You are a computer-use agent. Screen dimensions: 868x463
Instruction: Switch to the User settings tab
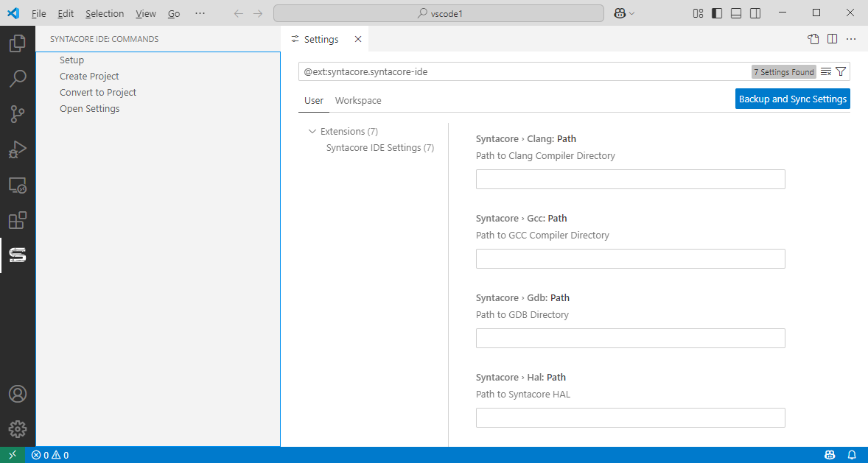pyautogui.click(x=314, y=101)
